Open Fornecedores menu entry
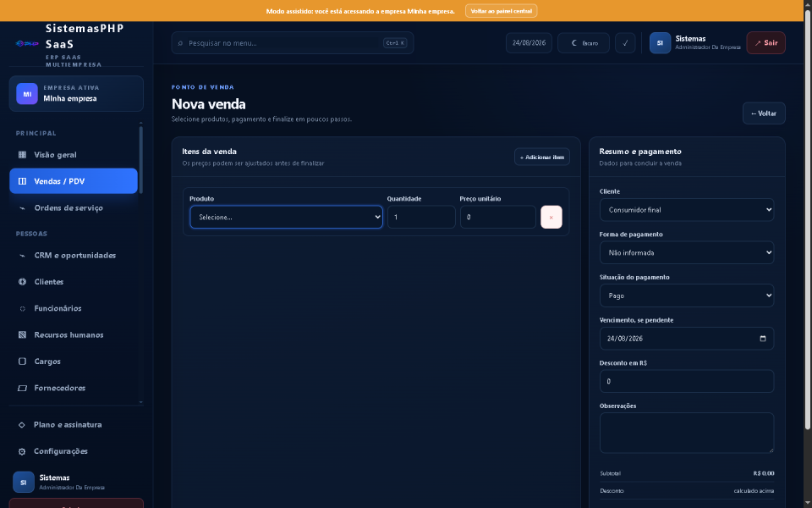Viewport: 812px width, 508px height. coord(74,388)
